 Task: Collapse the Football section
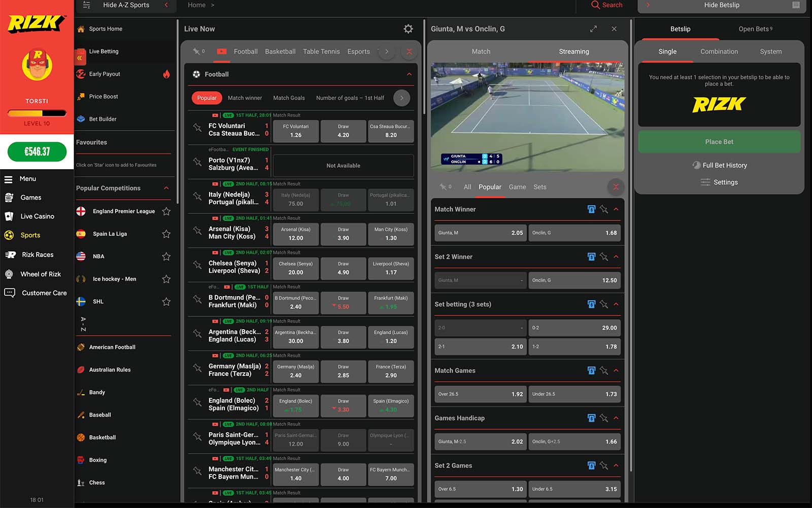[x=409, y=74]
